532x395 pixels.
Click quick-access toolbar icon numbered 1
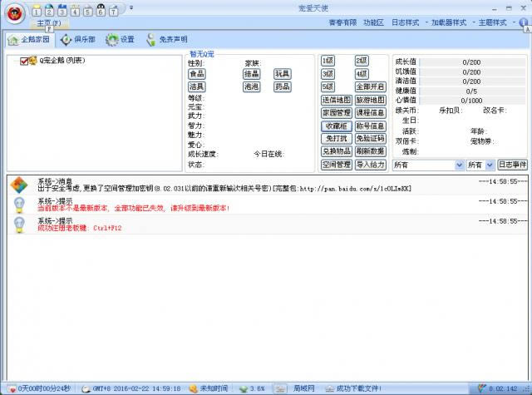[38, 10]
